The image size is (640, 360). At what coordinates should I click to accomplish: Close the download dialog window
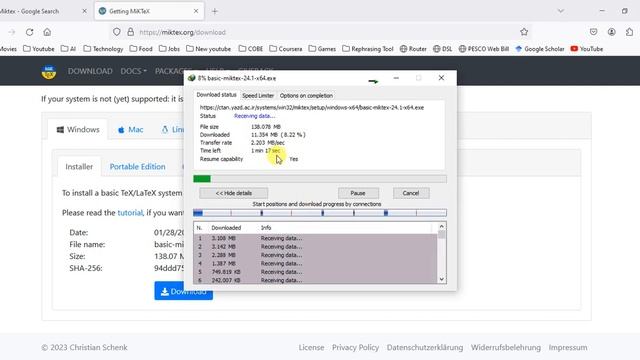(x=441, y=78)
